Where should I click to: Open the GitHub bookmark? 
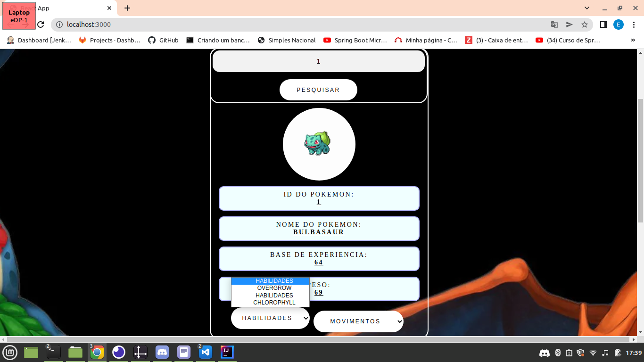pyautogui.click(x=163, y=41)
